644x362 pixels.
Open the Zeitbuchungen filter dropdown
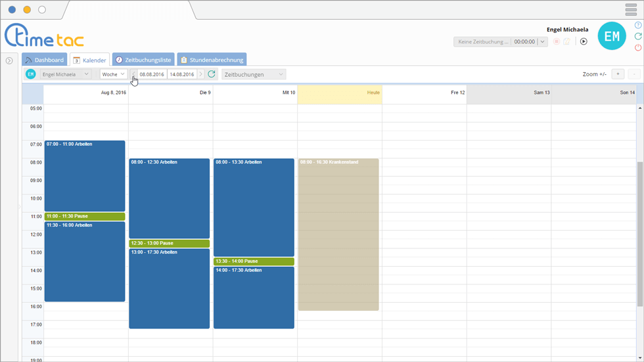[x=254, y=74]
